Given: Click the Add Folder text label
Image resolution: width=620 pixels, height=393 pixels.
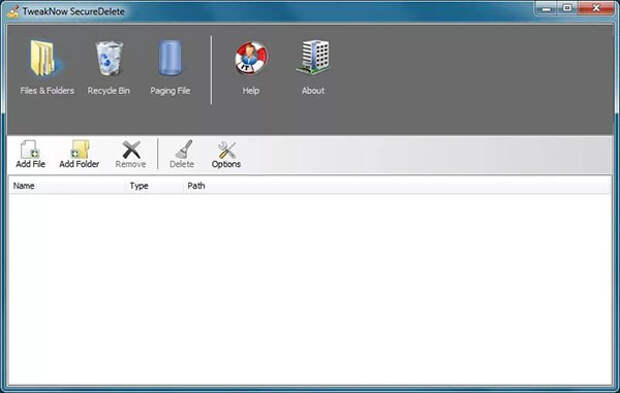Looking at the screenshot, I should point(79,164).
